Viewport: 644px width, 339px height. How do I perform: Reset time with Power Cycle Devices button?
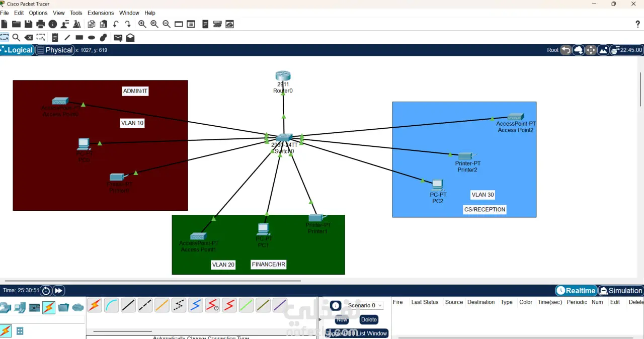tap(46, 291)
